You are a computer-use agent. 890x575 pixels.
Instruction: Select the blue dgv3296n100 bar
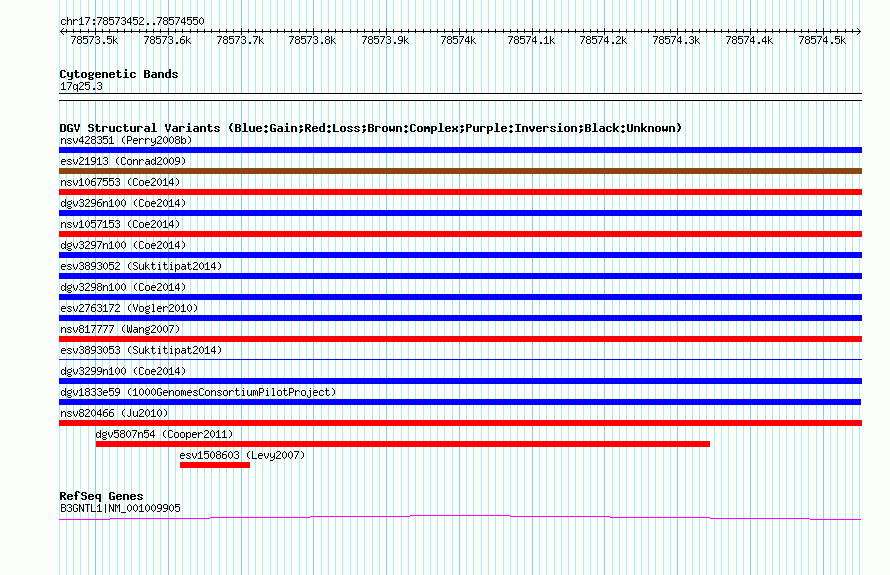460,213
